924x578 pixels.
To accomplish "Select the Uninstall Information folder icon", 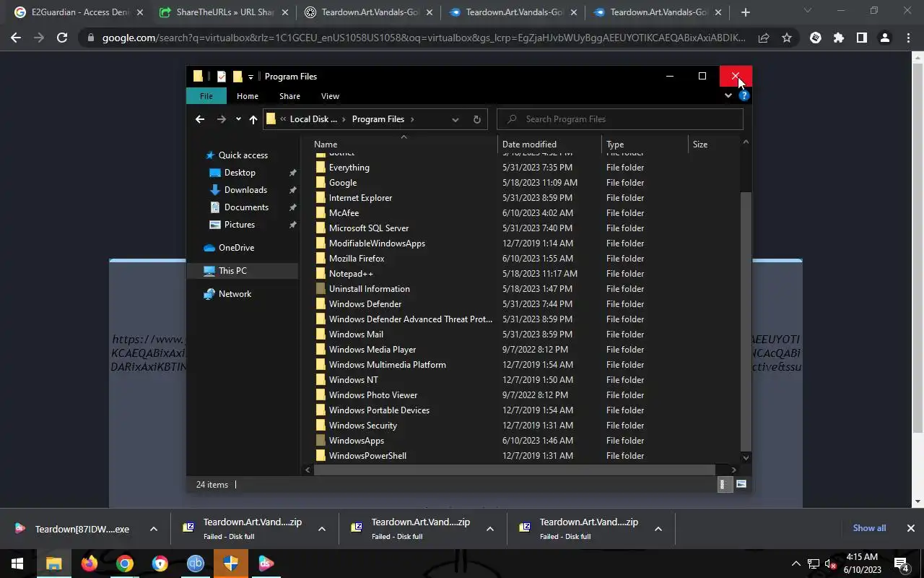I will coord(321,289).
